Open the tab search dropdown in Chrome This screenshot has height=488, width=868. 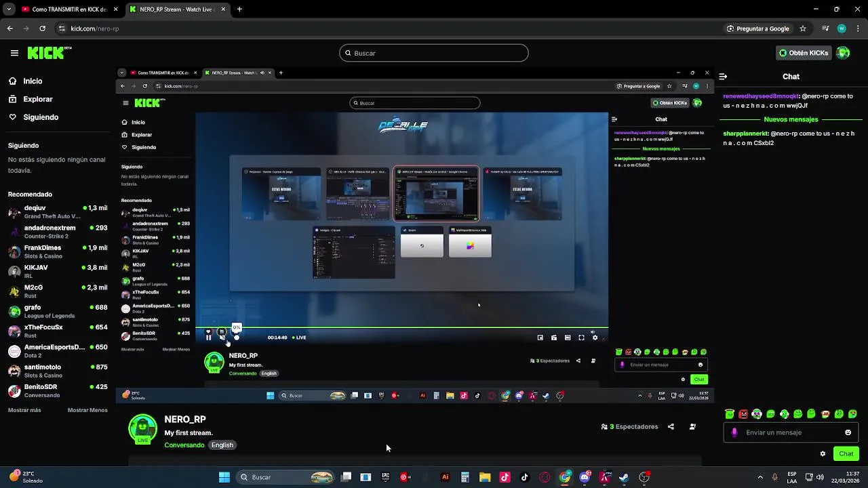coord(9,9)
